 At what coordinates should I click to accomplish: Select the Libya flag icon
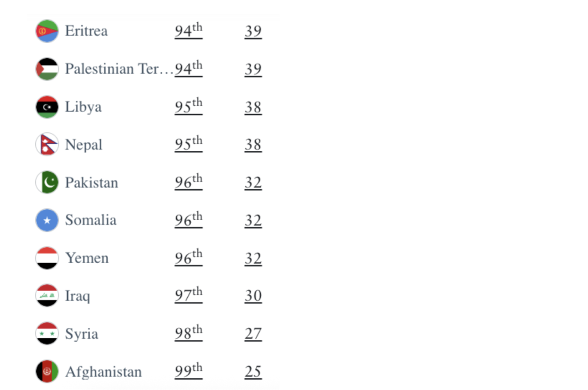[x=47, y=107]
